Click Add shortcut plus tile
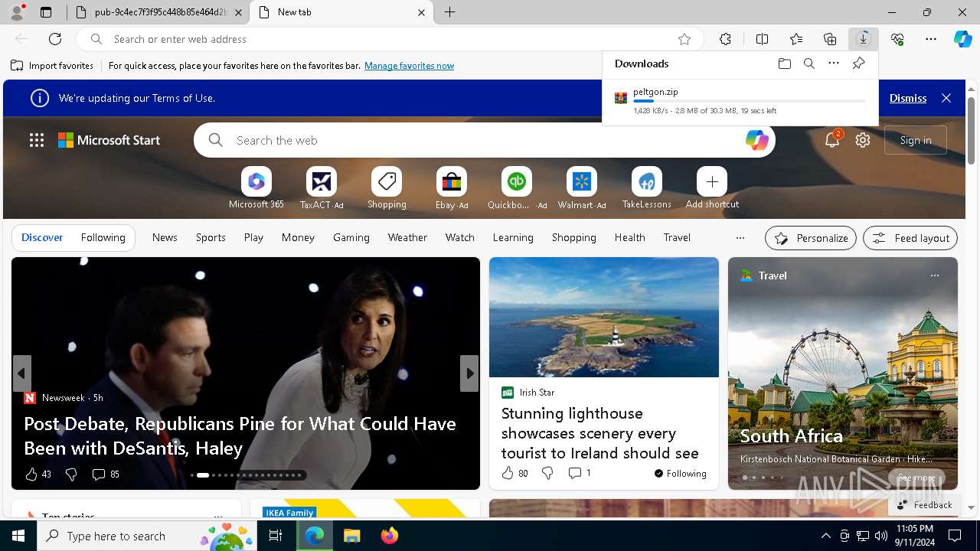 pos(712,188)
